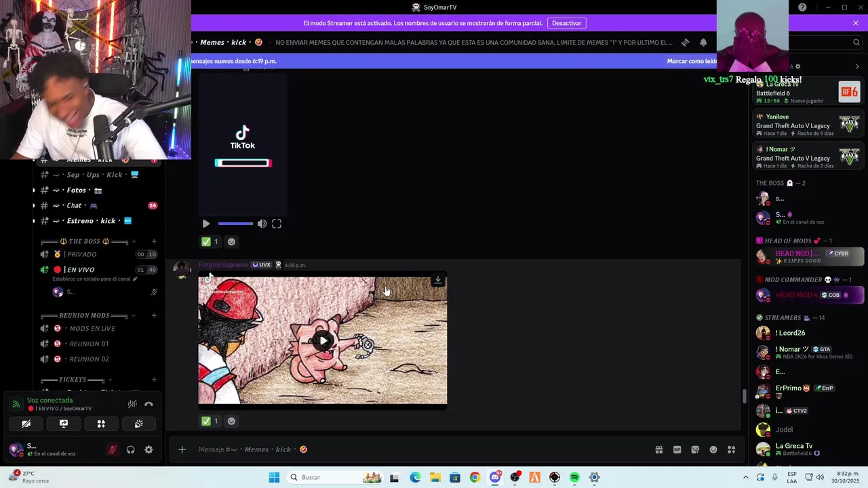Toggle deafen with the headphones icon
Viewport: 868px width, 488px height.
[130, 449]
